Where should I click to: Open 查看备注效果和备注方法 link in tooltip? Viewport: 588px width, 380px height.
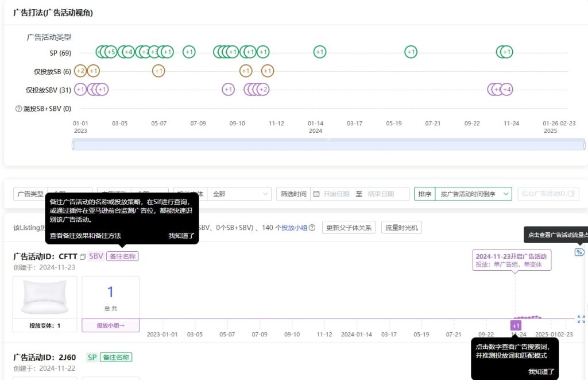(85, 236)
